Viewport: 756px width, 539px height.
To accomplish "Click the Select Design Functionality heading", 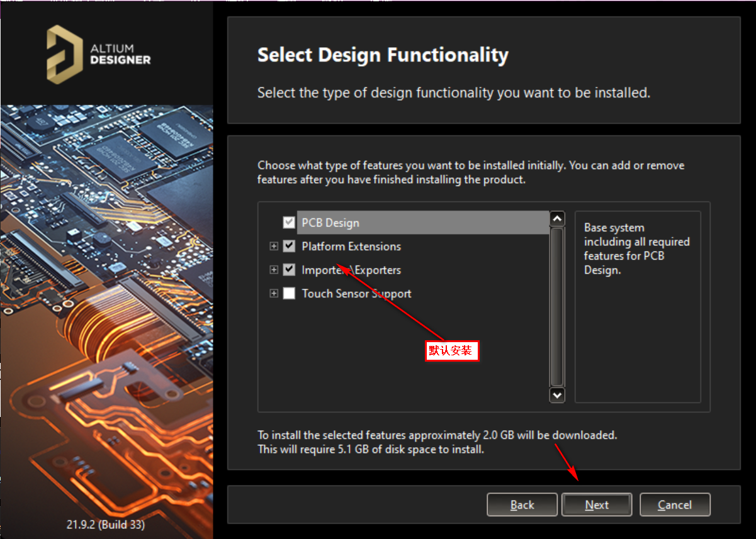I will [383, 55].
